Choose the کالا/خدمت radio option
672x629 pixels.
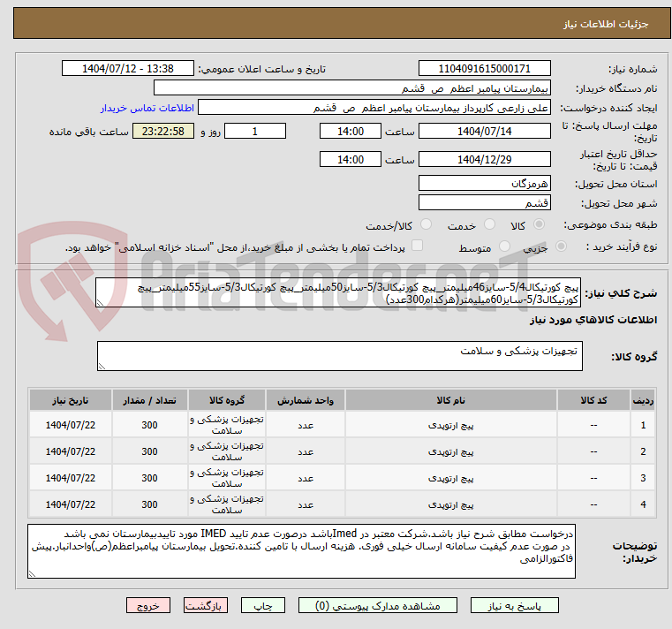click(x=427, y=225)
